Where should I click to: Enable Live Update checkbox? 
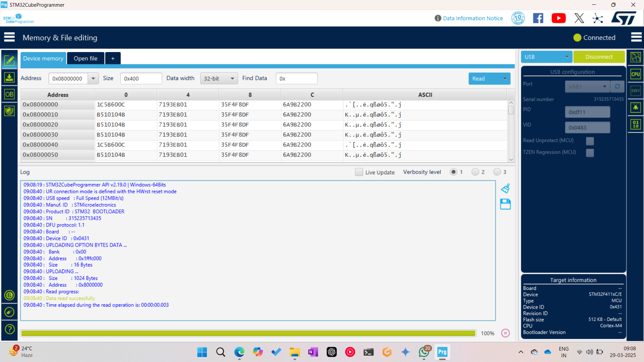pos(359,172)
